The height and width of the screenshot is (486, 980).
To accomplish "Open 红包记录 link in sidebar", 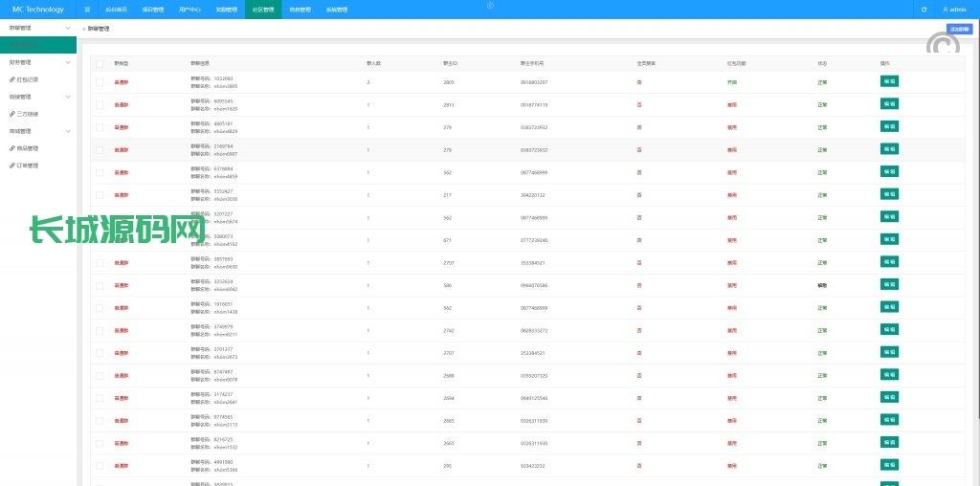I will coord(27,79).
